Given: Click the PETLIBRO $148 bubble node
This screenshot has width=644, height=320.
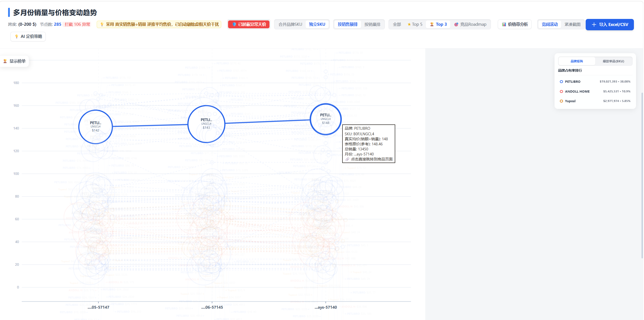Looking at the screenshot, I should click(x=326, y=119).
